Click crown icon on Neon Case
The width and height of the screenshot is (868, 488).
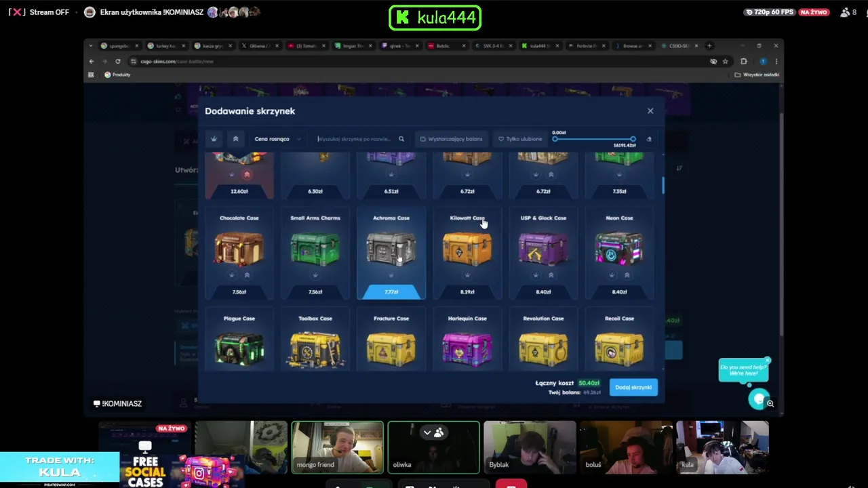(612, 275)
